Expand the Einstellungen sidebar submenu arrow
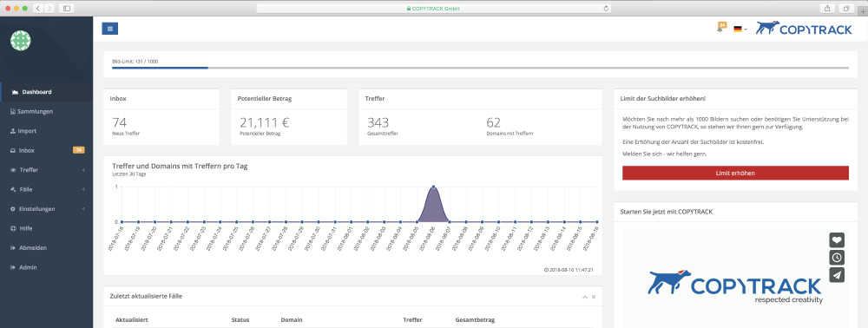The width and height of the screenshot is (868, 328). coord(83,209)
